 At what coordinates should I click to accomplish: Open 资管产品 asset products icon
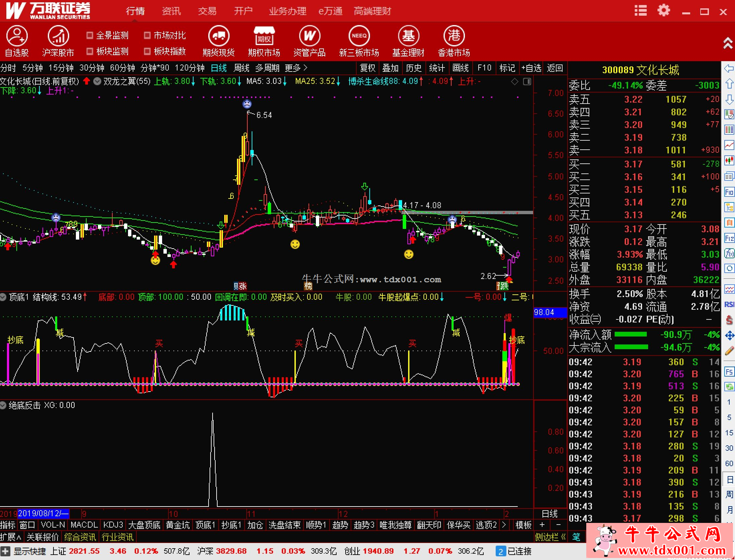click(310, 41)
